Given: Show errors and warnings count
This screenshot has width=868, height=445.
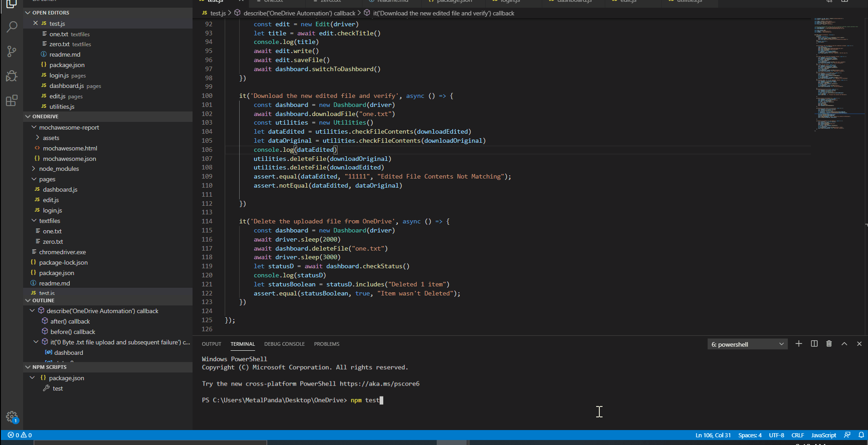Looking at the screenshot, I should coord(20,435).
